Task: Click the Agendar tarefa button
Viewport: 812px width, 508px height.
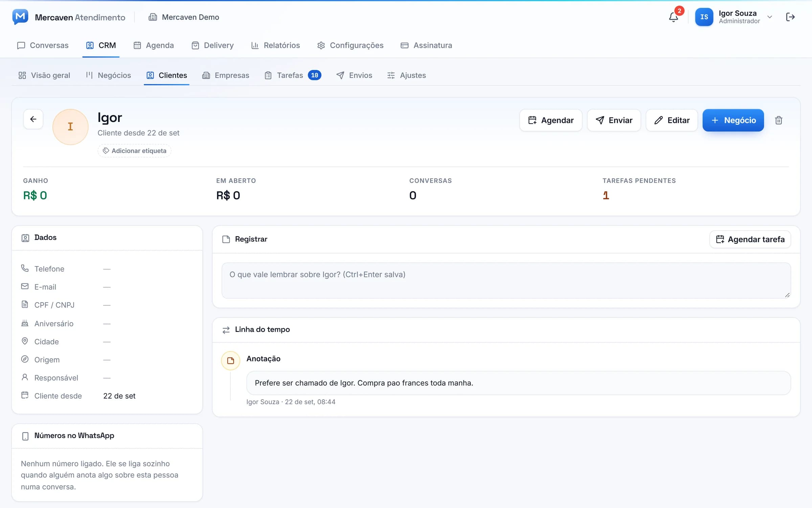Action: tap(750, 239)
